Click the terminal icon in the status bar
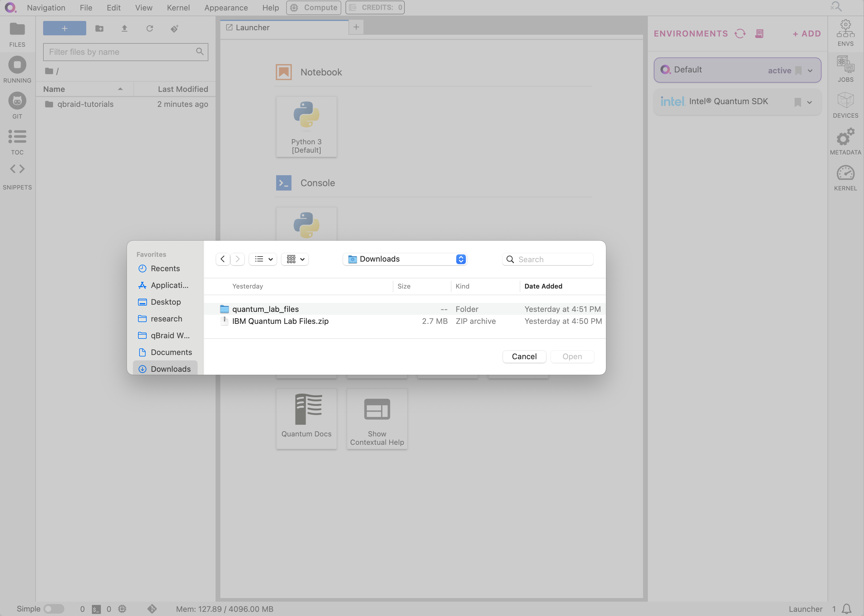864x616 pixels. (96, 609)
